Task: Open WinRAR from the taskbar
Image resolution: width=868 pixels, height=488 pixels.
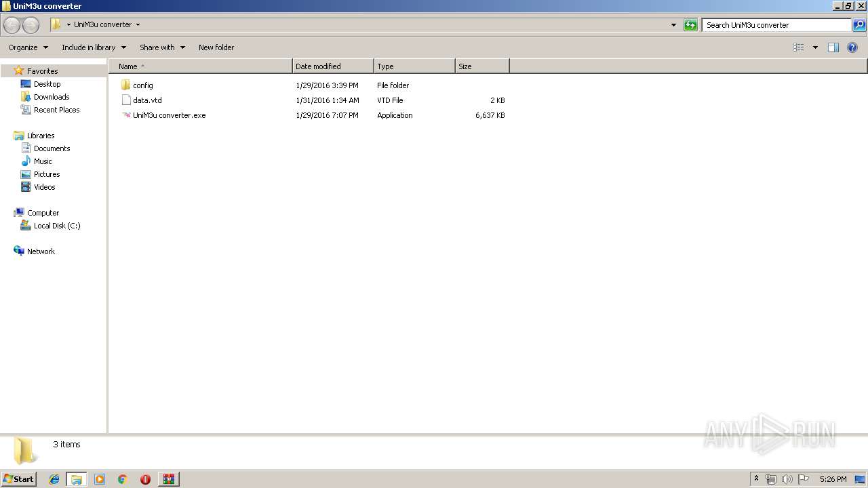Action: (x=168, y=479)
